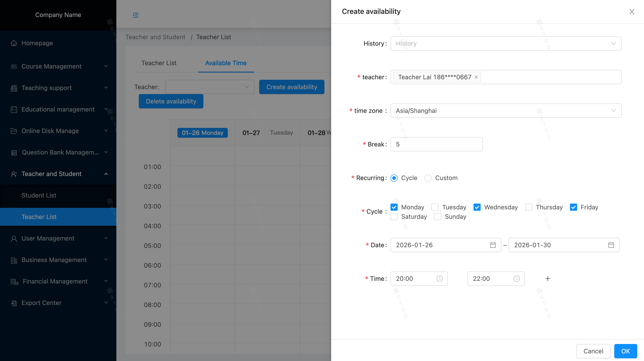Viewport: 644px width, 361px height.
Task: Open the History dropdown
Action: (x=505, y=43)
